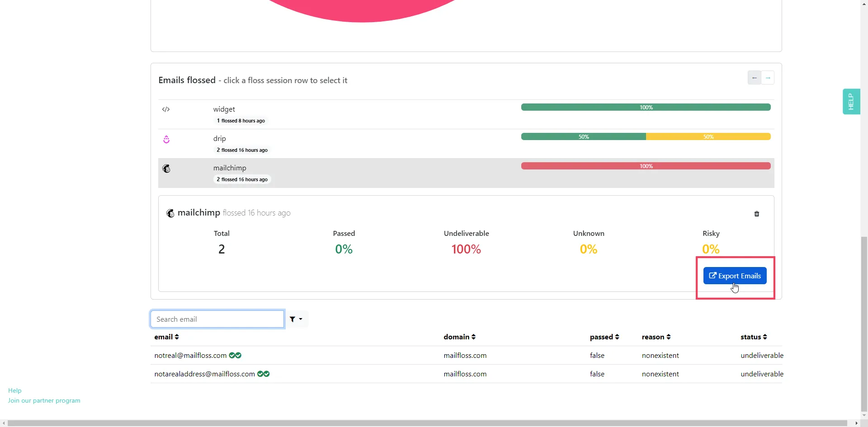Viewport: 868px width, 427px height.
Task: Click the Export Emails button
Action: click(x=735, y=276)
